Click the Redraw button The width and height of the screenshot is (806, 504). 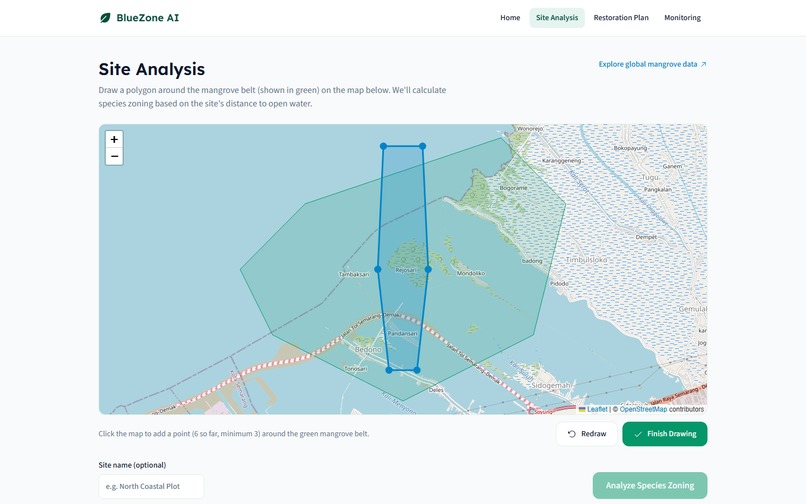[587, 434]
